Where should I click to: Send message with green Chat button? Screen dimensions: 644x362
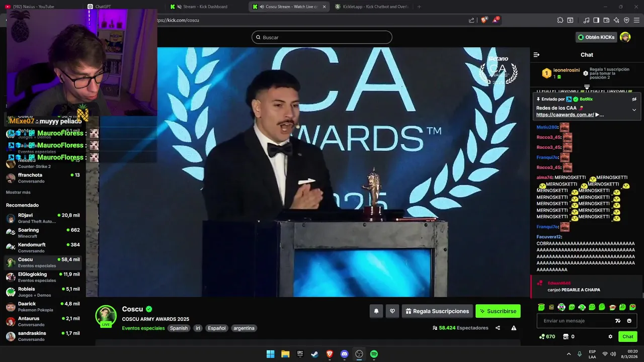pyautogui.click(x=628, y=336)
